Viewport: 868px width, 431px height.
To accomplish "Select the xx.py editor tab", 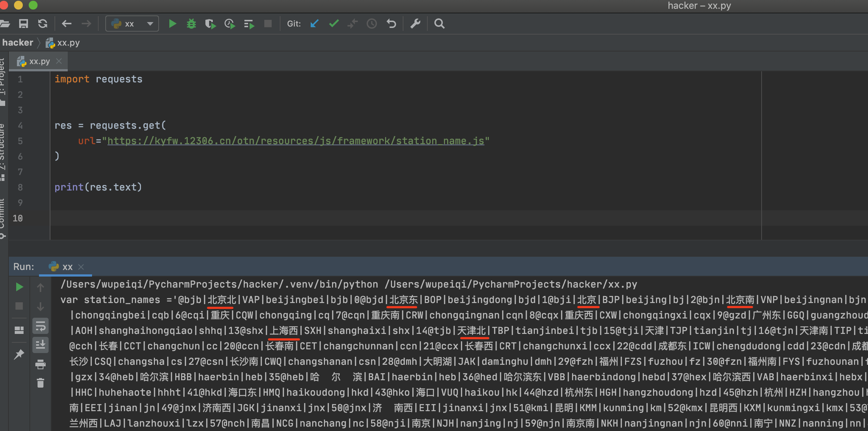I will (39, 61).
